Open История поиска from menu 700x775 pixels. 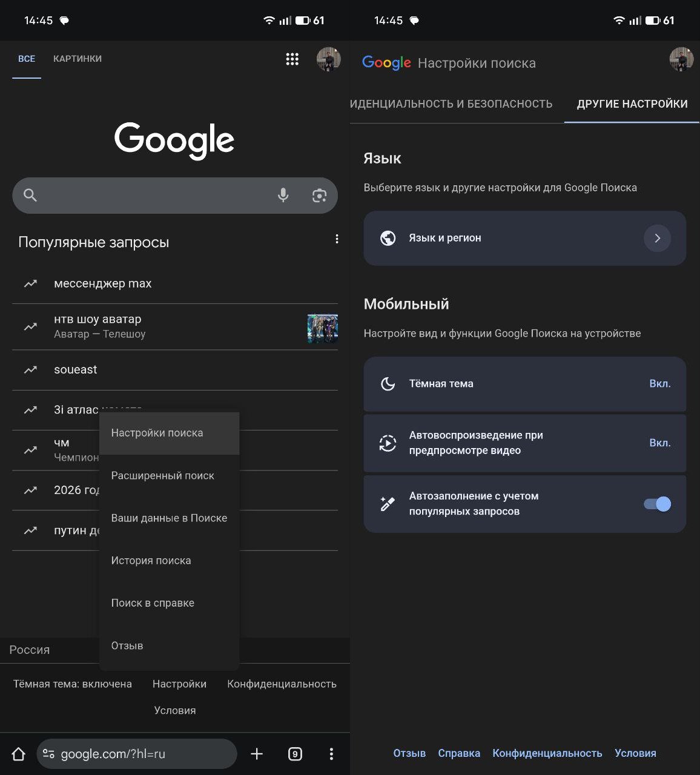click(151, 560)
